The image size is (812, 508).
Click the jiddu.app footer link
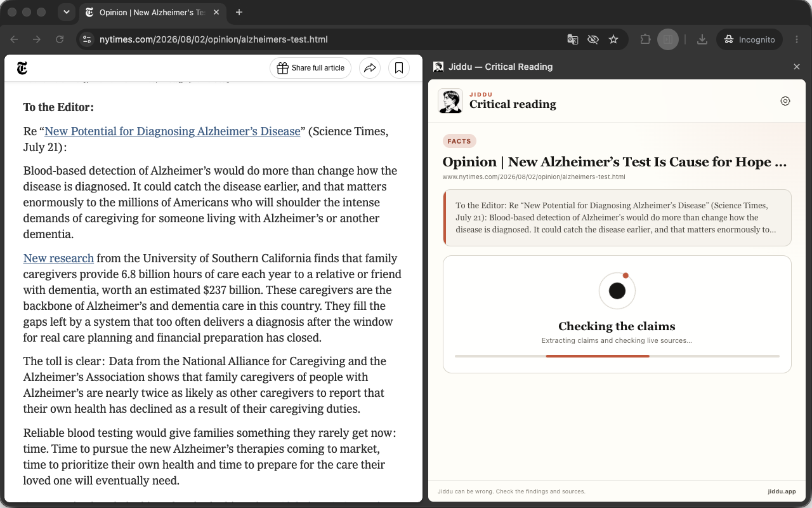click(782, 491)
